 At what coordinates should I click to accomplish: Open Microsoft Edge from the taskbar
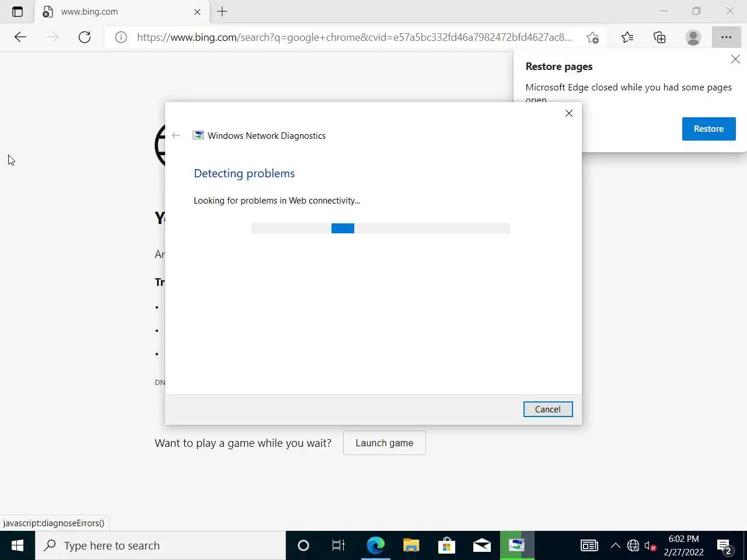[x=375, y=545]
